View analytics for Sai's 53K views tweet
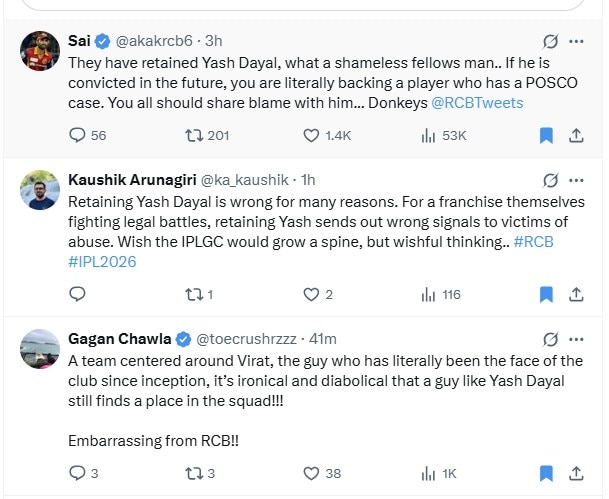 tap(429, 135)
